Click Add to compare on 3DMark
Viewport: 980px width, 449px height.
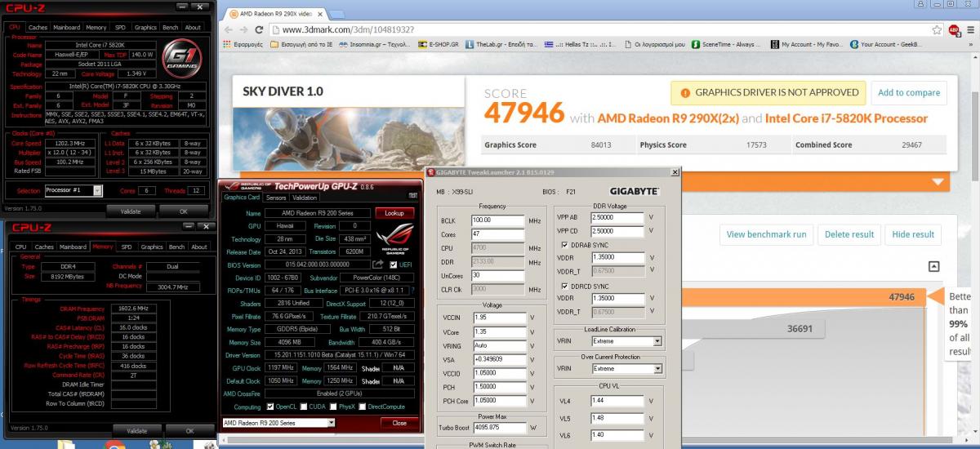click(x=908, y=92)
